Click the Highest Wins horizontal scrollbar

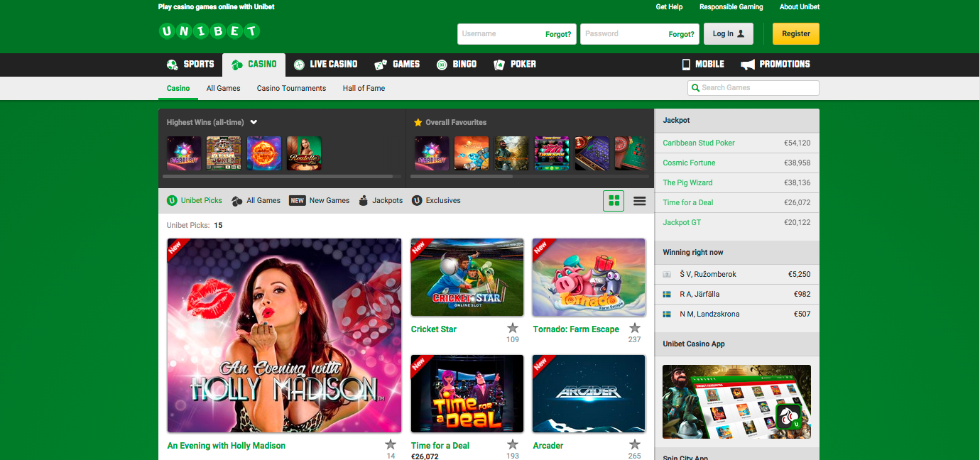(278, 176)
